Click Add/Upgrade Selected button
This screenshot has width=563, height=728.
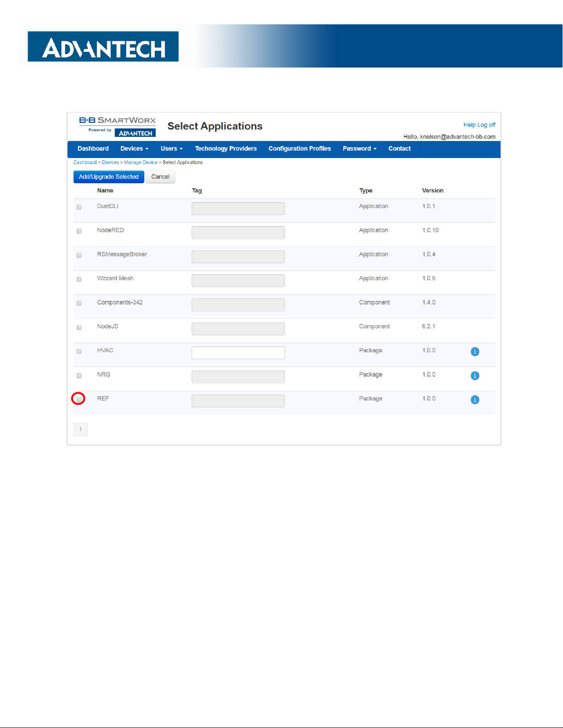pos(109,177)
